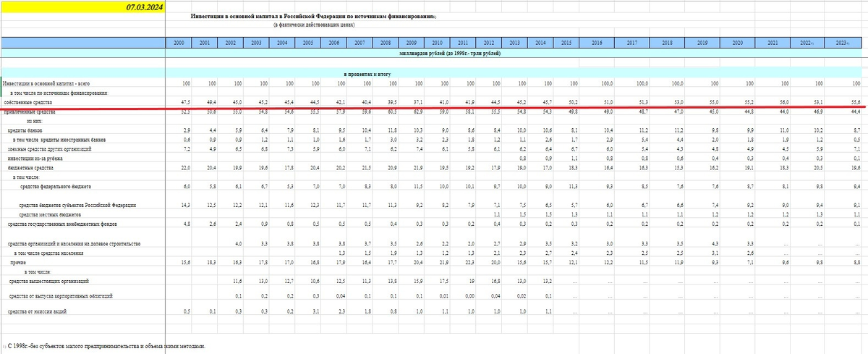Viewport: 868px width, 354px height.
Task: Click прочие value 8,8 for 2023
Action: click(858, 262)
